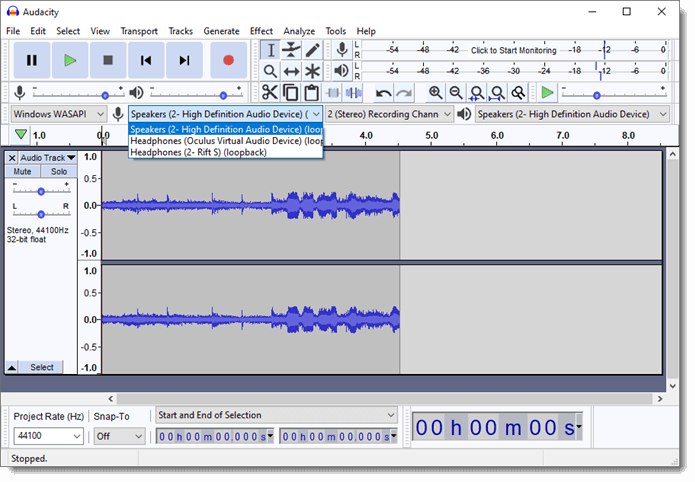Open the Generate menu
The height and width of the screenshot is (482, 695).
tap(221, 31)
